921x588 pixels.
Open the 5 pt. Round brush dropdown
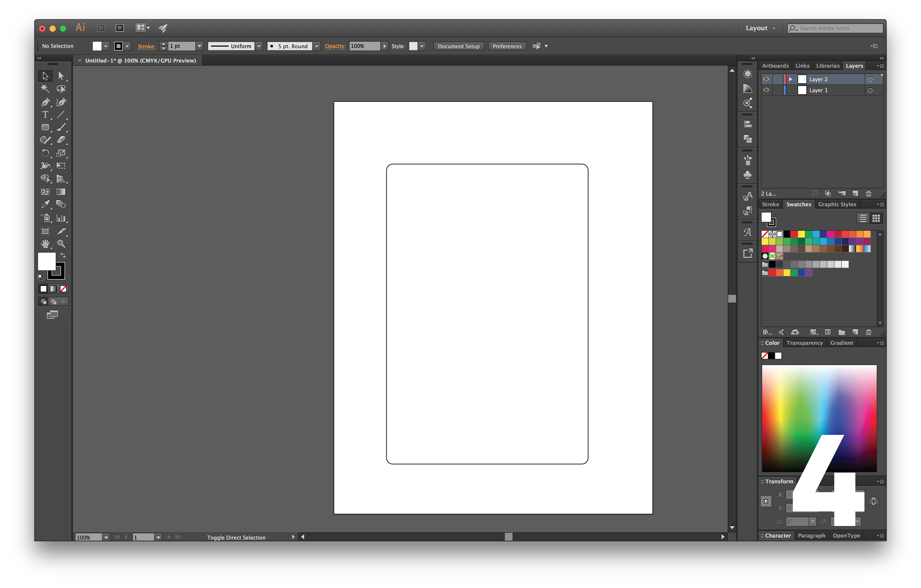coord(317,46)
